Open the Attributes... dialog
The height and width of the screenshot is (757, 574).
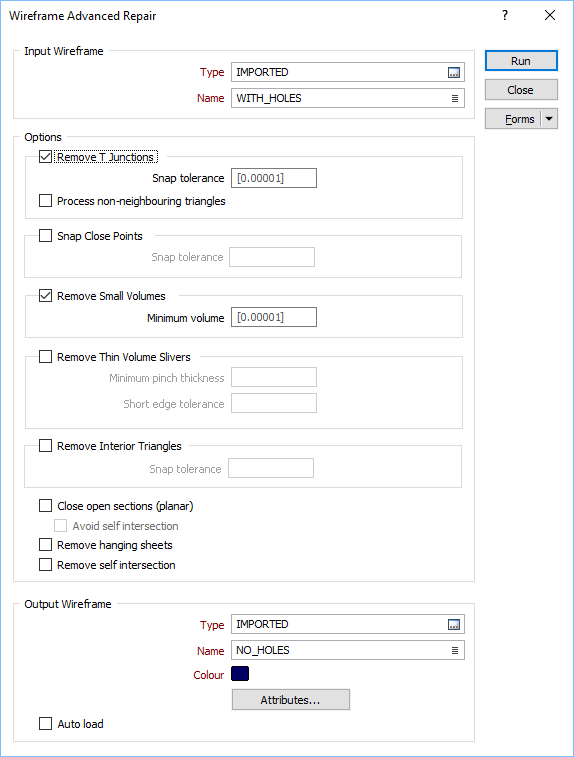click(x=291, y=700)
